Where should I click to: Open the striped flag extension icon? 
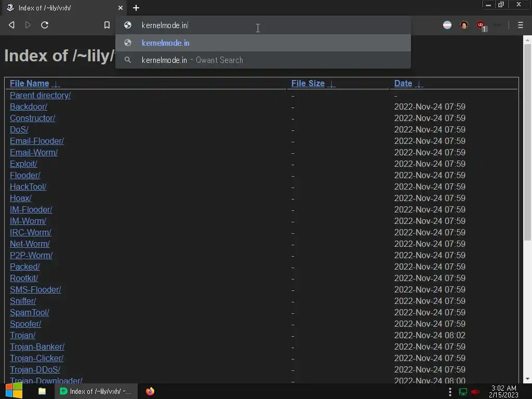447,25
